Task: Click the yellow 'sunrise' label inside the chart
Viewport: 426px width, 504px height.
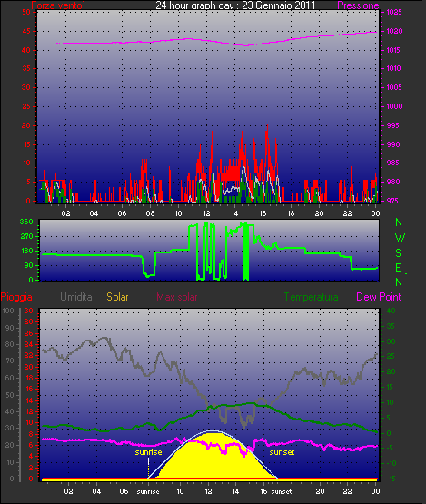Action: 148,452
